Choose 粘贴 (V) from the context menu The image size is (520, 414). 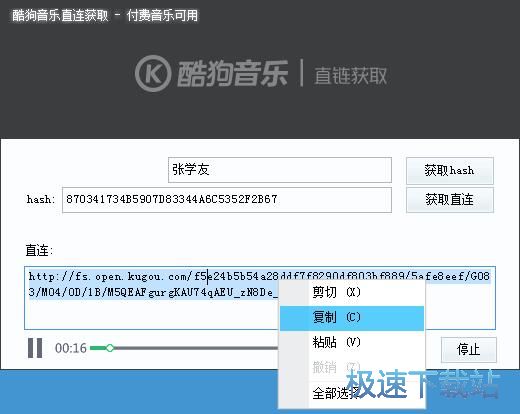point(352,342)
